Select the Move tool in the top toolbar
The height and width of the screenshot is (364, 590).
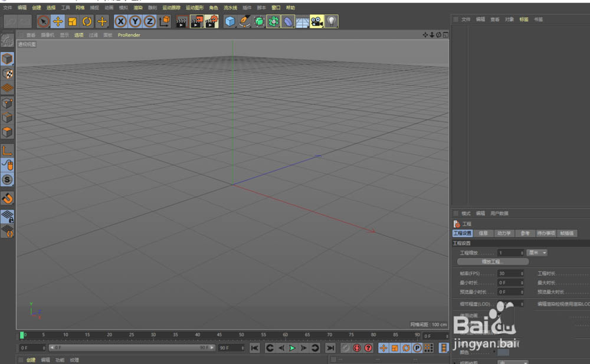[58, 22]
